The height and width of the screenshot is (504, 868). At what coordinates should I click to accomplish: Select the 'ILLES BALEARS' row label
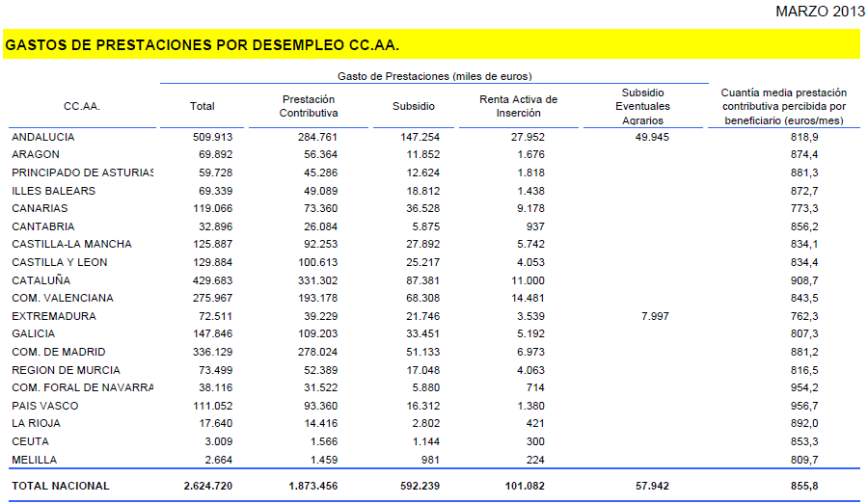click(54, 191)
